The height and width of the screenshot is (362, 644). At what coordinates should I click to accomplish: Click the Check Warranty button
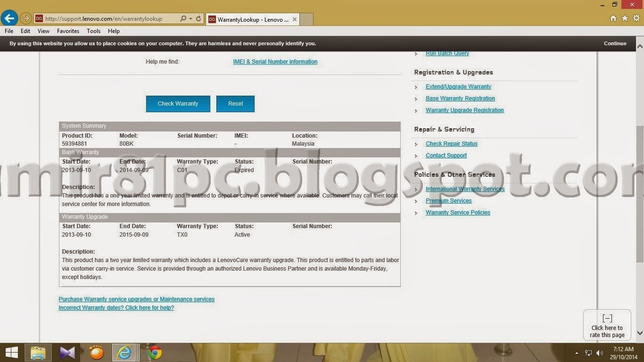(x=178, y=104)
